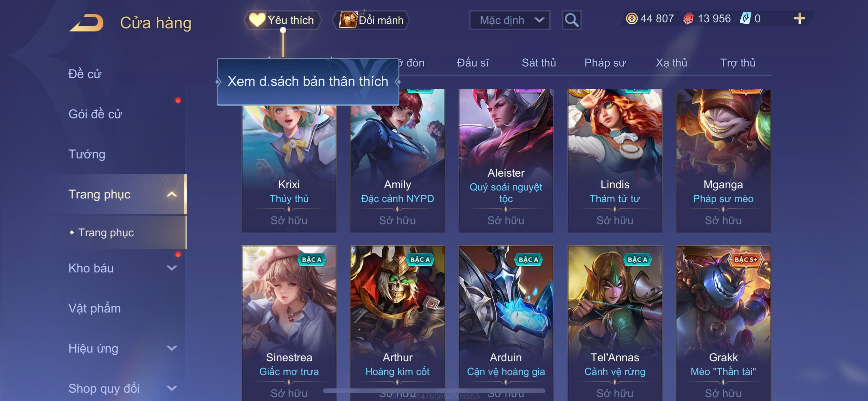Open the Yêu thích heart favorites list
Image resolution: width=868 pixels, height=401 pixels.
[x=282, y=20]
